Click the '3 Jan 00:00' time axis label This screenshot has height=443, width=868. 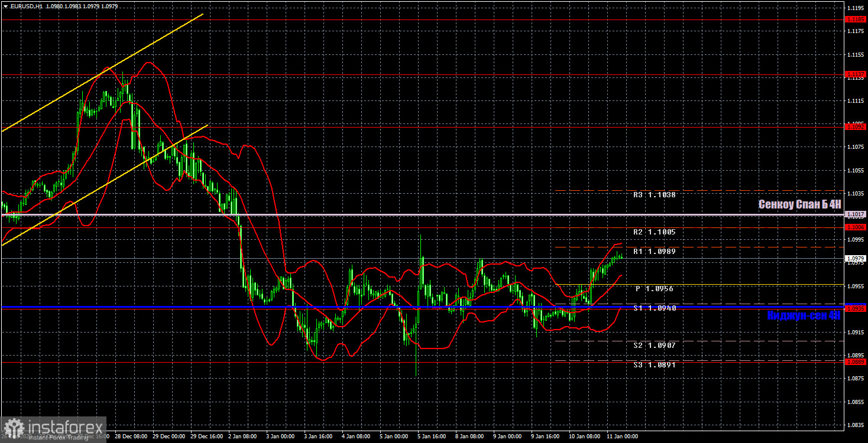click(x=280, y=437)
